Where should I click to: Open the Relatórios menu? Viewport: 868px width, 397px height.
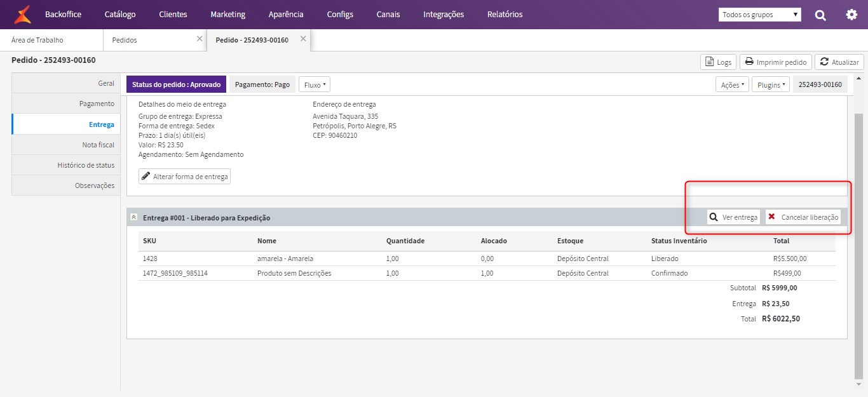[505, 14]
